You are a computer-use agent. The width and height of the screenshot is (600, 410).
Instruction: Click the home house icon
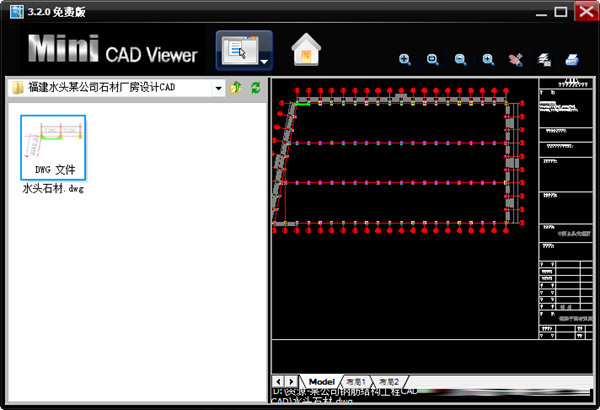[x=305, y=50]
